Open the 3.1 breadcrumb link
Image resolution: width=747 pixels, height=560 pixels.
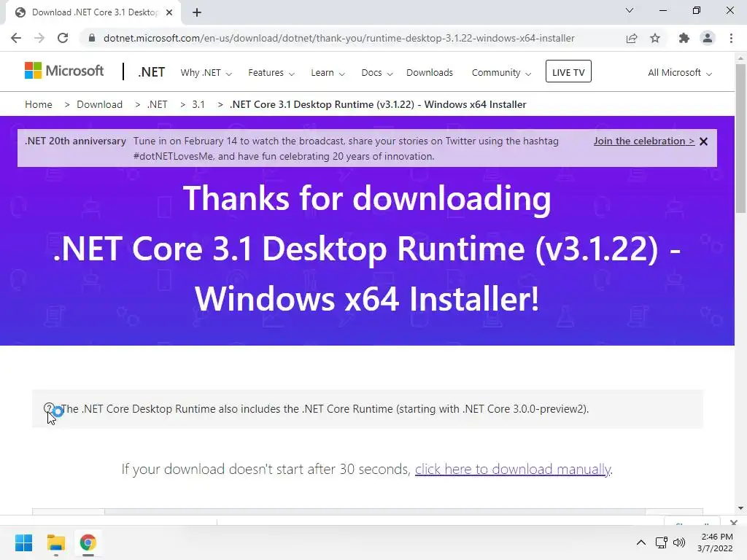(198, 104)
